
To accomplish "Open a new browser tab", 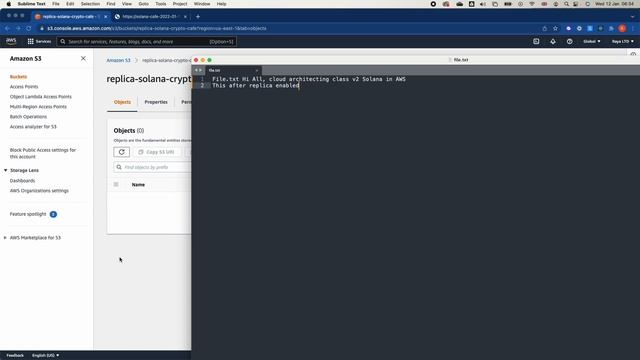I will 198,16.
